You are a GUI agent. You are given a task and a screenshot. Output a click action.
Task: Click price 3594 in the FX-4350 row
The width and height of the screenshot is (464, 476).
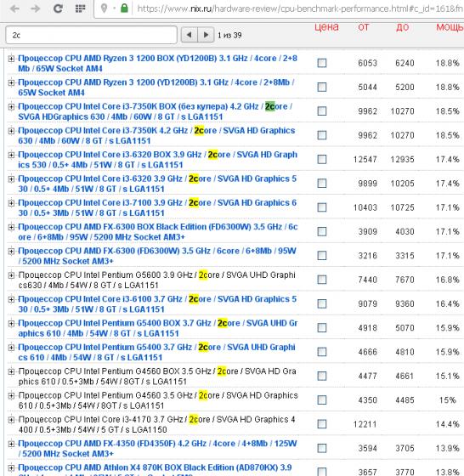pos(367,449)
